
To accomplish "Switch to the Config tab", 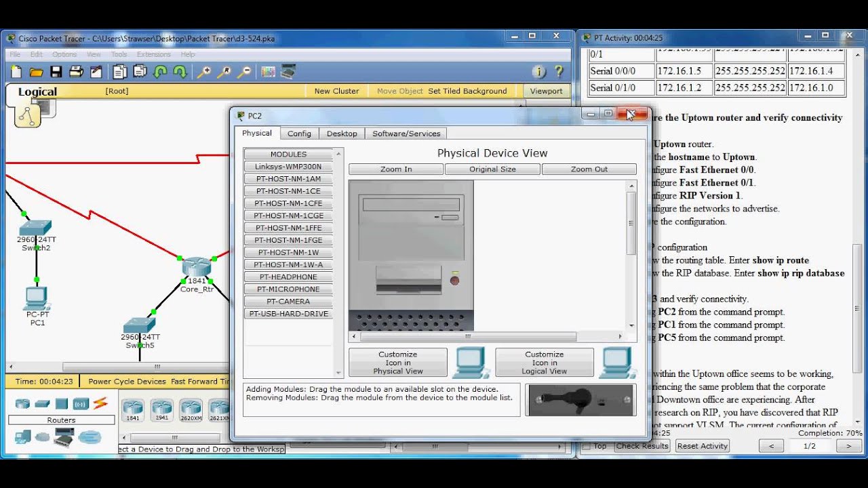I will coord(299,134).
